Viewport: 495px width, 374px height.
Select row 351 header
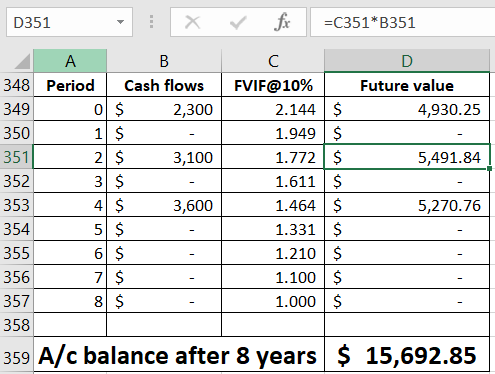point(16,157)
